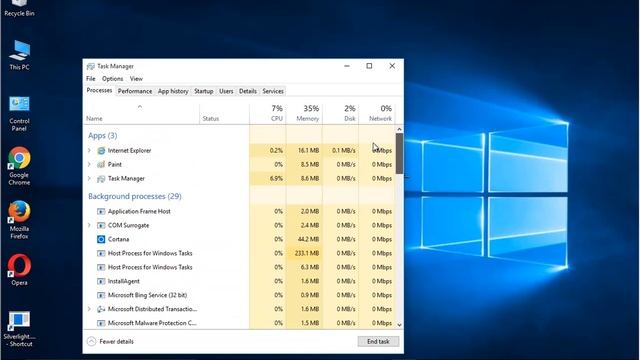The height and width of the screenshot is (360, 640).
Task: Click the Microsoft Bing Service icon
Action: tap(101, 295)
